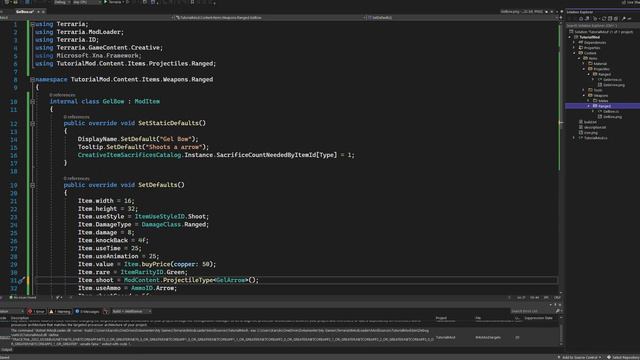Expand Properties node in Solution Explorer

[574, 48]
